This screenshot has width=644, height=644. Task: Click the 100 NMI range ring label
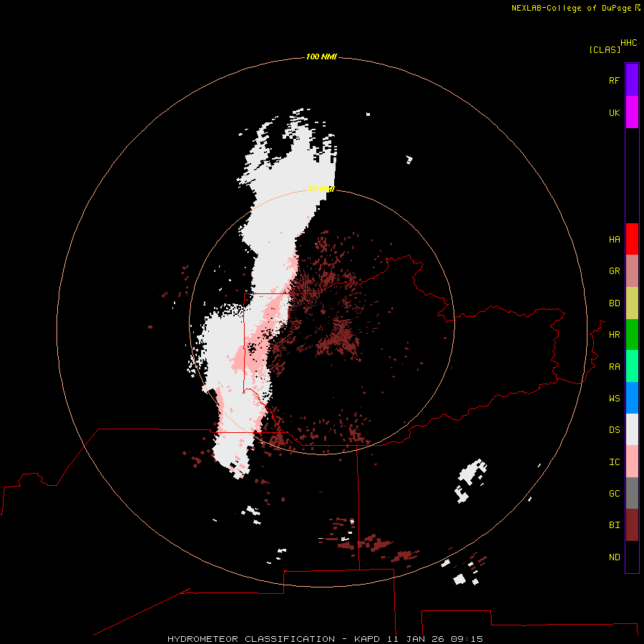(321, 57)
